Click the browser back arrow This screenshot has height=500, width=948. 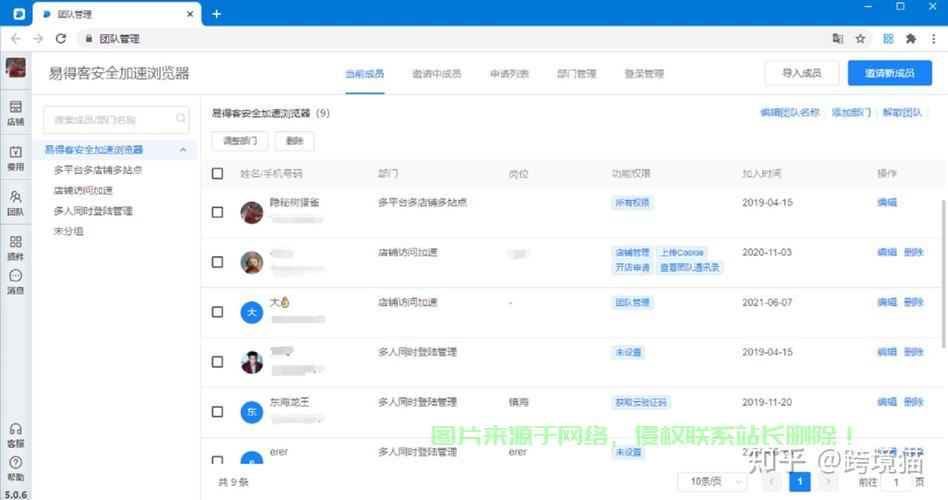coord(16,39)
